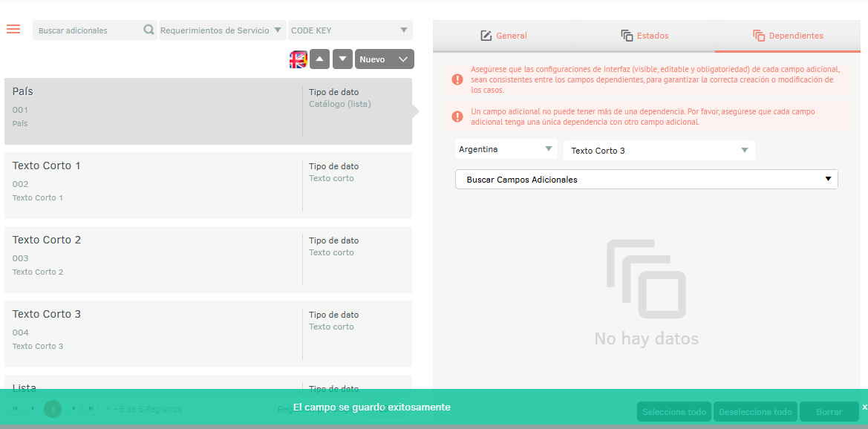Open the Argentina country dropdown

tap(506, 150)
